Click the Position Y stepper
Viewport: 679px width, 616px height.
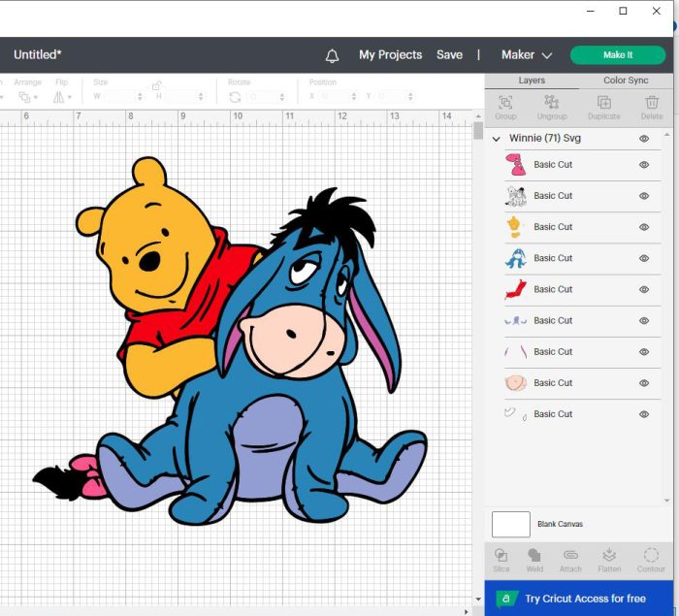point(410,96)
